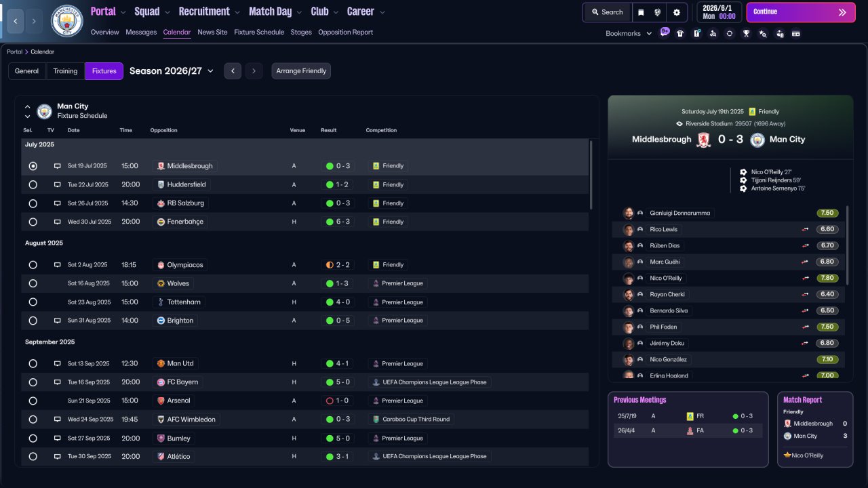Switch to the Training tab

pyautogui.click(x=66, y=71)
